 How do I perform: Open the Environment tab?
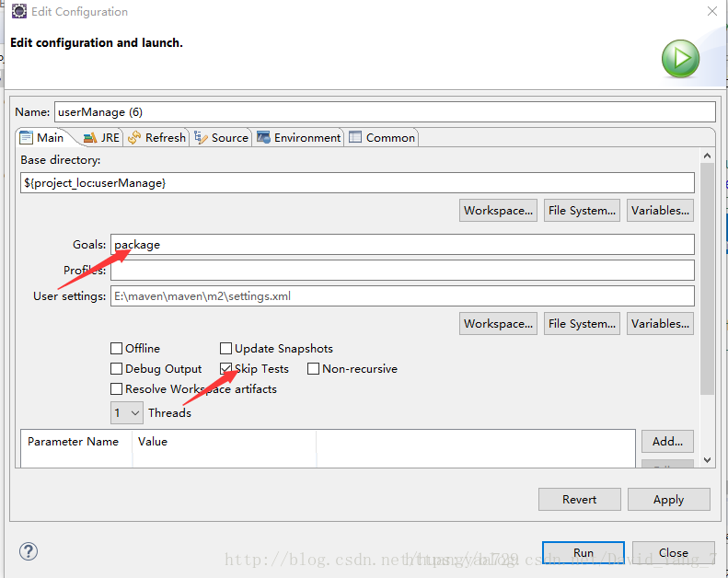tap(298, 138)
